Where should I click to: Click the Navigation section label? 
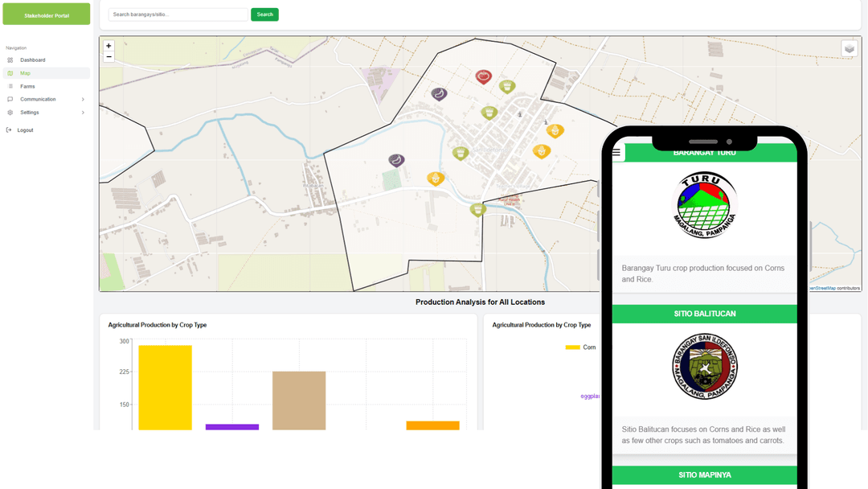(x=16, y=48)
